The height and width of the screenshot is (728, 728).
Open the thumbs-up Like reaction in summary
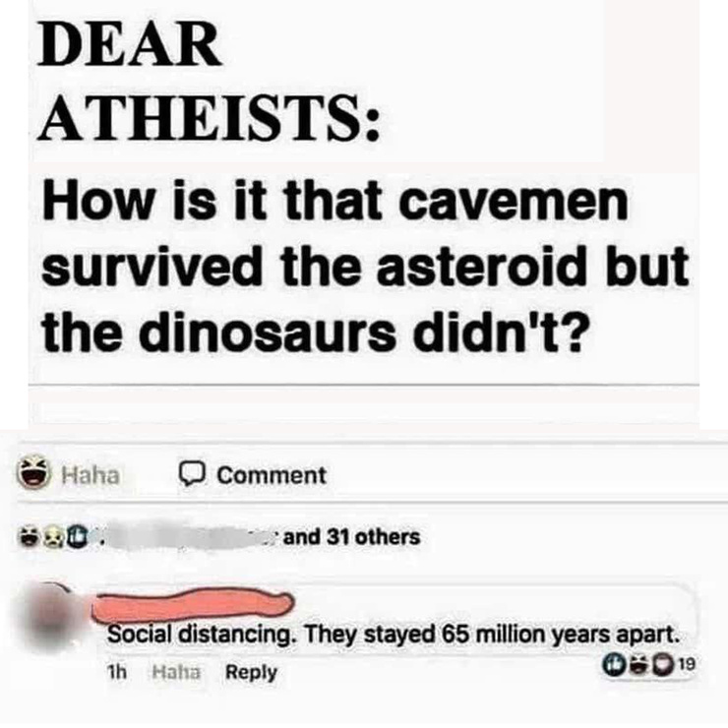(75, 537)
